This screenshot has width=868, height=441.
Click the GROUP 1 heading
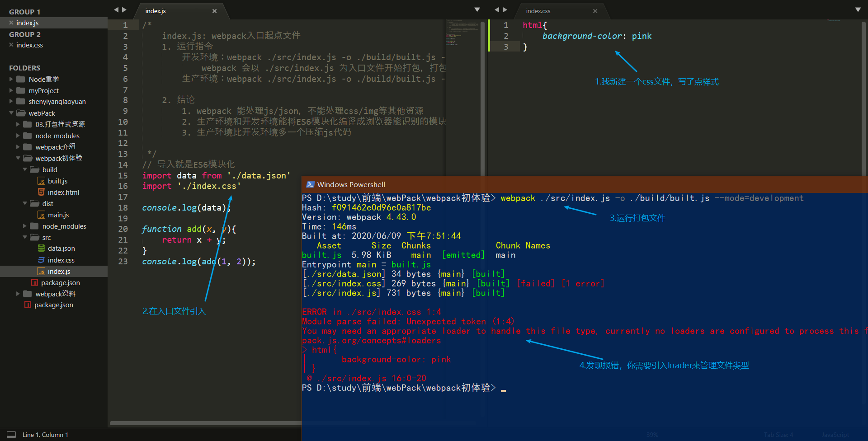tap(24, 12)
